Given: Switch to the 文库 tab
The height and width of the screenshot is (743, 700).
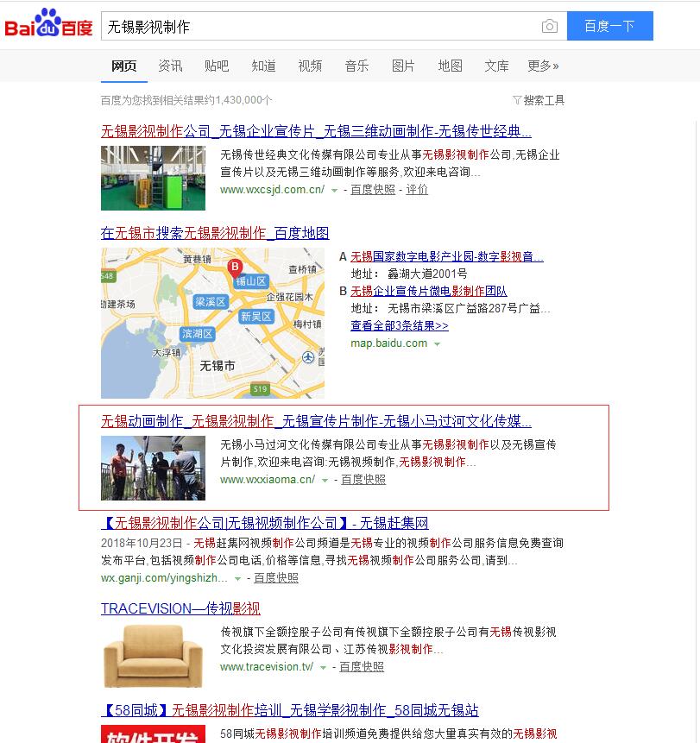Looking at the screenshot, I should click(x=496, y=66).
